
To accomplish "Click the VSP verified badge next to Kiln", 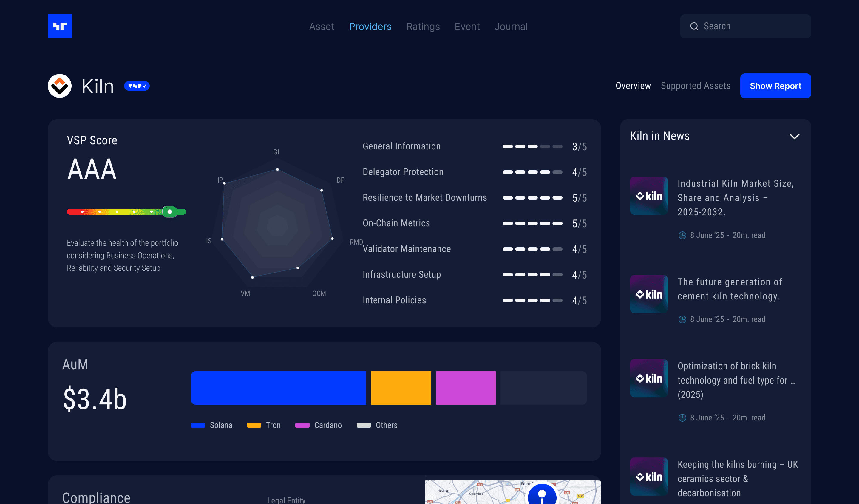I will [x=137, y=86].
